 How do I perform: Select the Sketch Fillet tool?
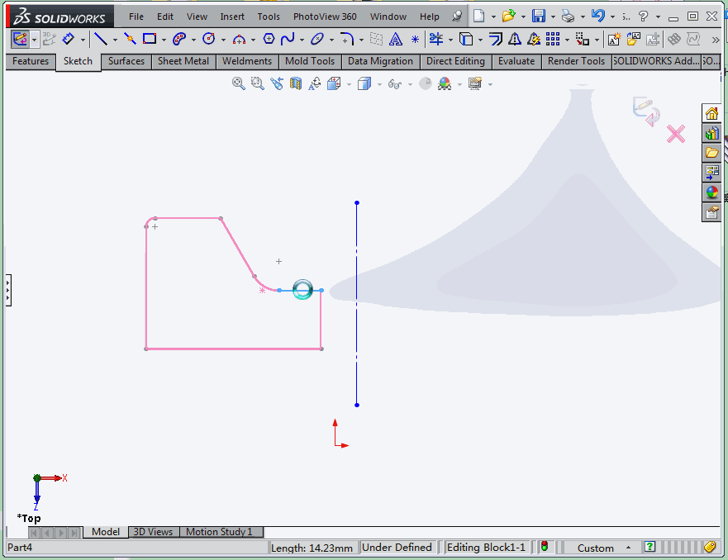(x=347, y=39)
